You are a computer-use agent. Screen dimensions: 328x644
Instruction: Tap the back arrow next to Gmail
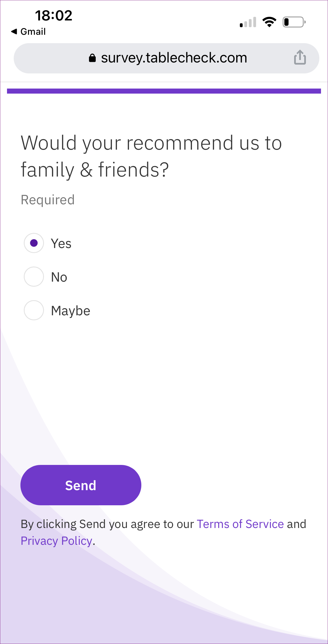coord(14,31)
